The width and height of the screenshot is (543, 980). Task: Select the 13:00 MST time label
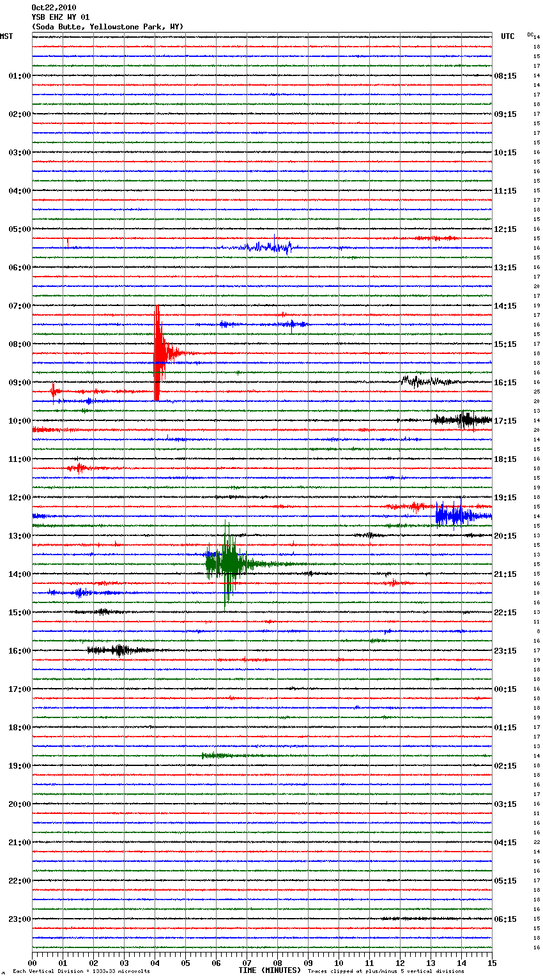coord(20,536)
